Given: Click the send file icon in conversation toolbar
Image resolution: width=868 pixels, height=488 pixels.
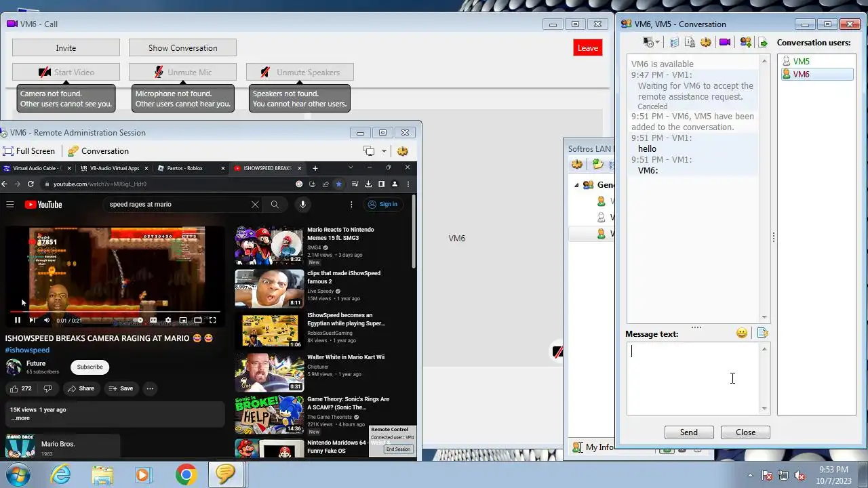Looking at the screenshot, I should click(763, 42).
